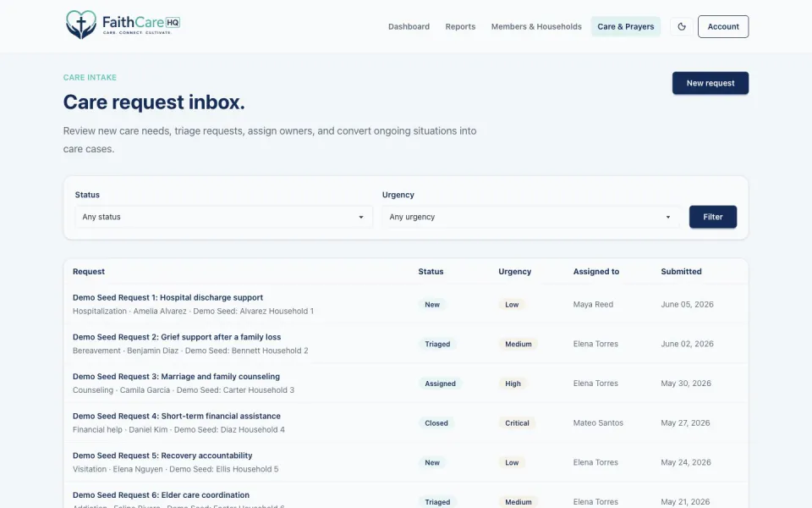Image resolution: width=812 pixels, height=508 pixels.
Task: Click the Request column header
Action: (x=89, y=272)
